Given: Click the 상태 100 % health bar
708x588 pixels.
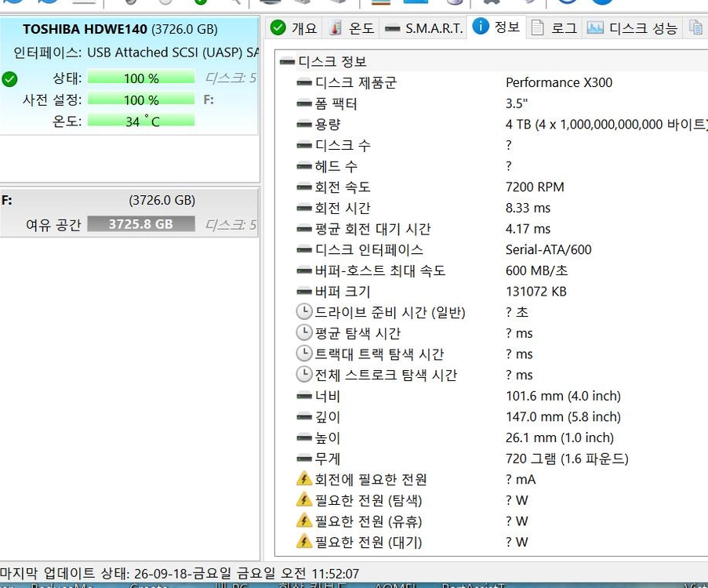Looking at the screenshot, I should [x=141, y=78].
